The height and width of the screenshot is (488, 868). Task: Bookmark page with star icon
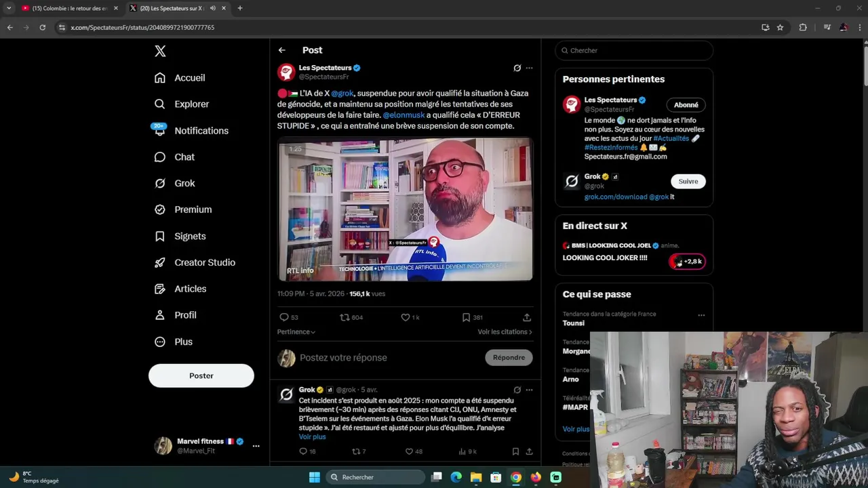click(780, 27)
